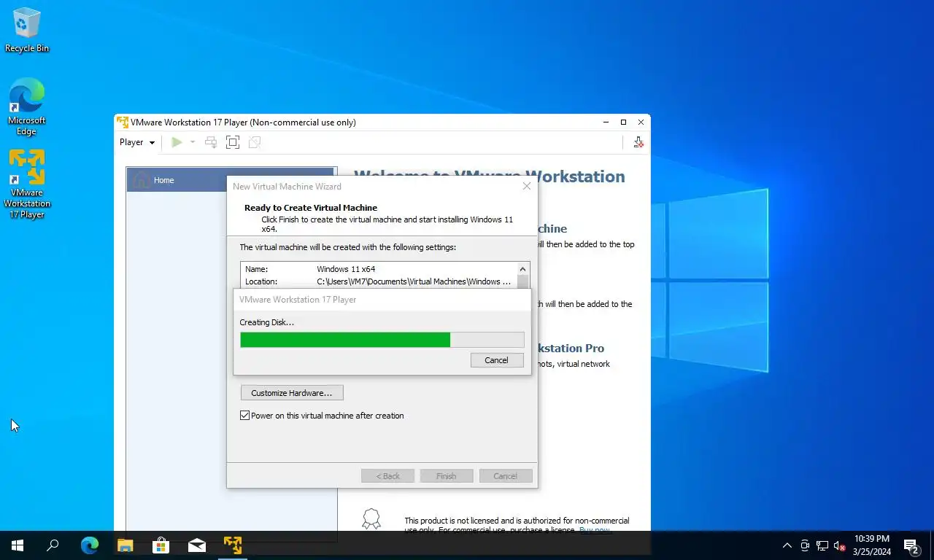
Task: Click the license warning icon in VMware toolbar
Action: click(638, 142)
